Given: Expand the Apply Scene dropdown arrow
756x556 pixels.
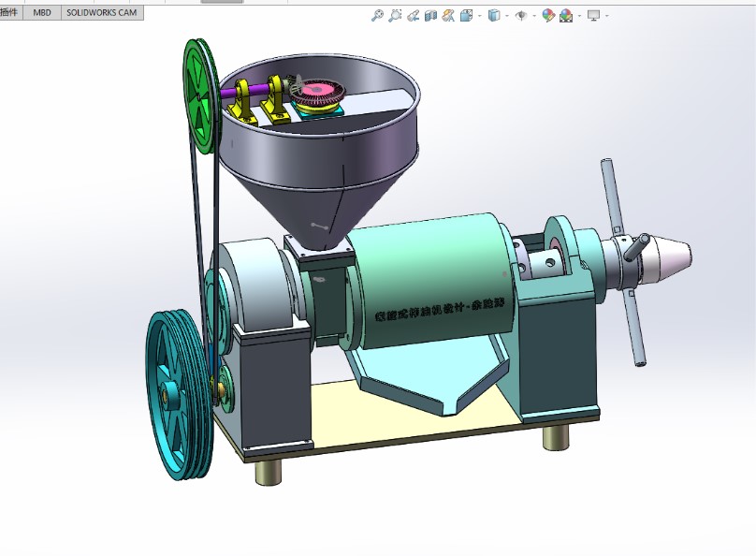Looking at the screenshot, I should [x=579, y=16].
